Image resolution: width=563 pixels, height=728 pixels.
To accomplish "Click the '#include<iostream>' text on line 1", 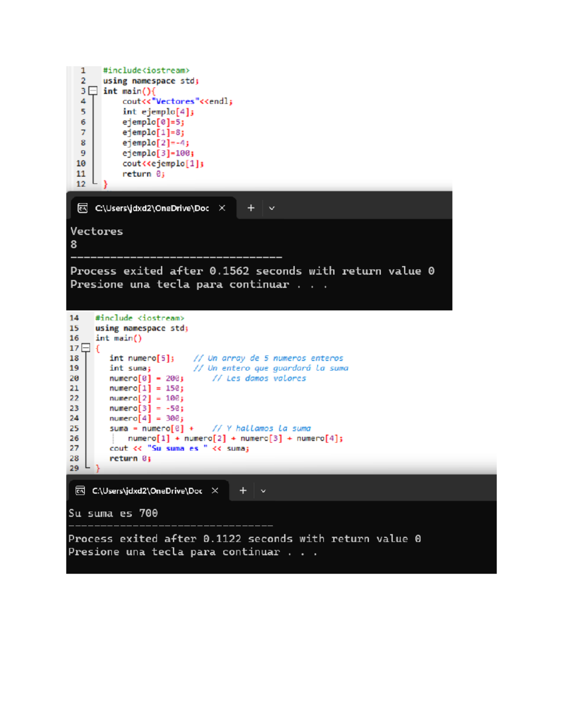I will [x=146, y=70].
